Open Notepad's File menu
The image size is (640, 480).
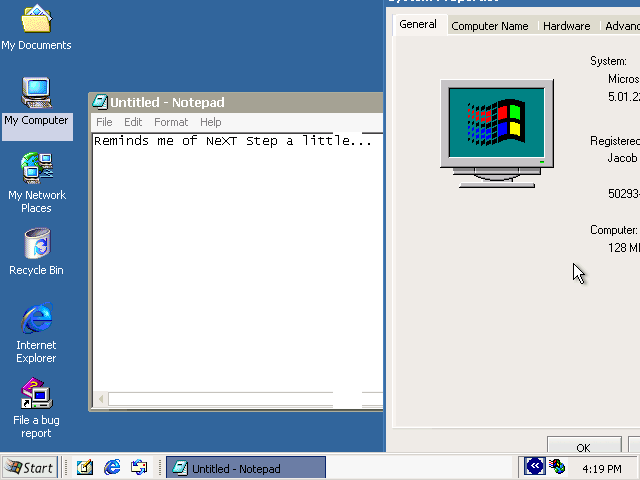tap(104, 122)
